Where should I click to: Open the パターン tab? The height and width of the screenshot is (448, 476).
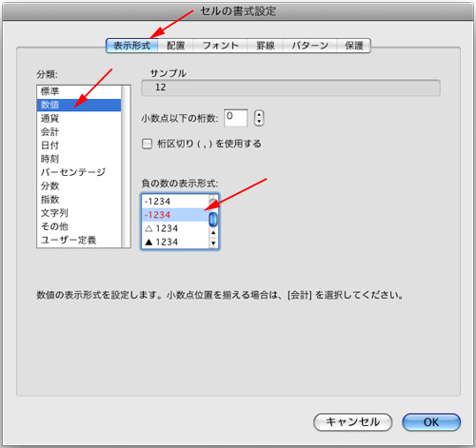[309, 46]
